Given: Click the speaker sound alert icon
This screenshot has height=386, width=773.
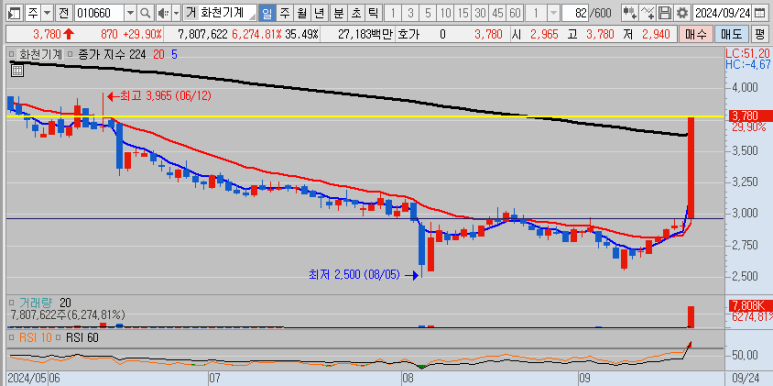Looking at the screenshot, I should click(163, 13).
